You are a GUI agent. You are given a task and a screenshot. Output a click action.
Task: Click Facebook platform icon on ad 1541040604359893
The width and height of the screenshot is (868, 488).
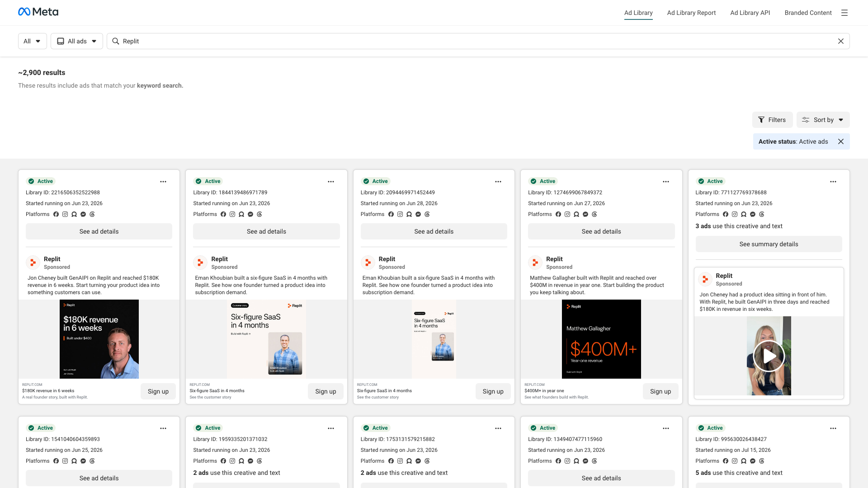[56, 461]
